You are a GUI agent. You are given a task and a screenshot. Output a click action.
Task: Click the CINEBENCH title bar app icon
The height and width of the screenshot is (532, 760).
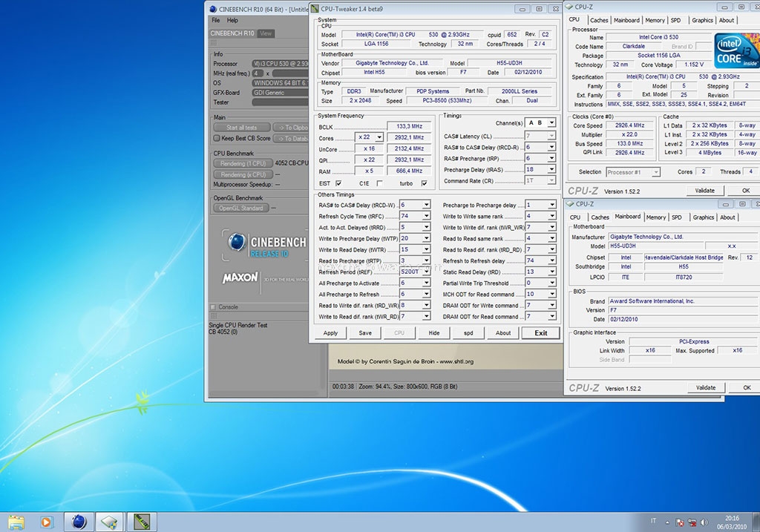pos(213,9)
